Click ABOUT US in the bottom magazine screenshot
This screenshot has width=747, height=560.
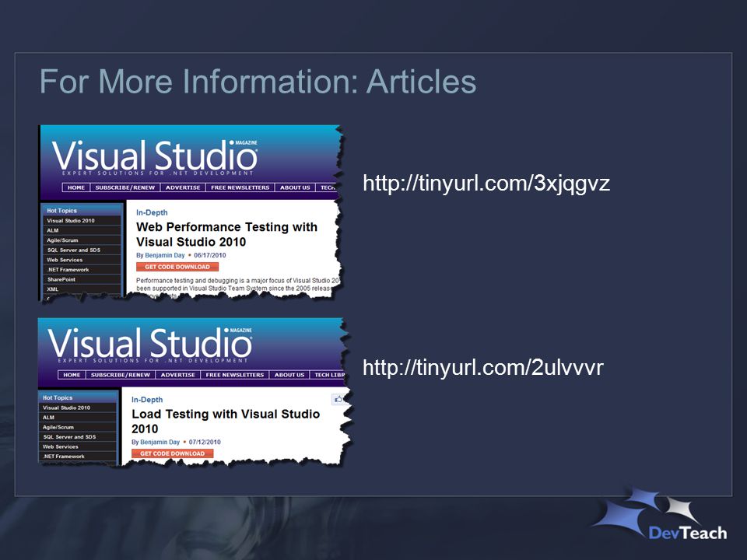(289, 375)
